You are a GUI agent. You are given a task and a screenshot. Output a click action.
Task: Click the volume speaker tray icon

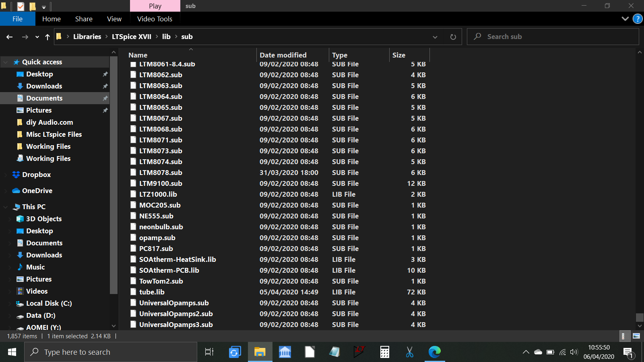[x=574, y=352]
